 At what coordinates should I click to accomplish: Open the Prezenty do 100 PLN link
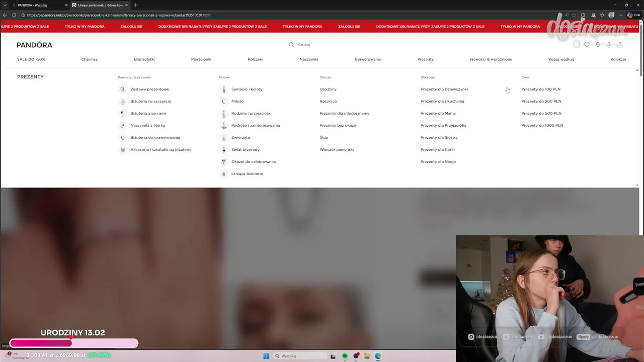point(541,89)
